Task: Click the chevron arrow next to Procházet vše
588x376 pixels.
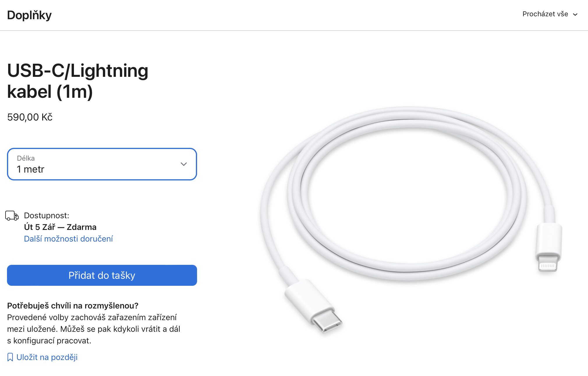Action: 575,15
